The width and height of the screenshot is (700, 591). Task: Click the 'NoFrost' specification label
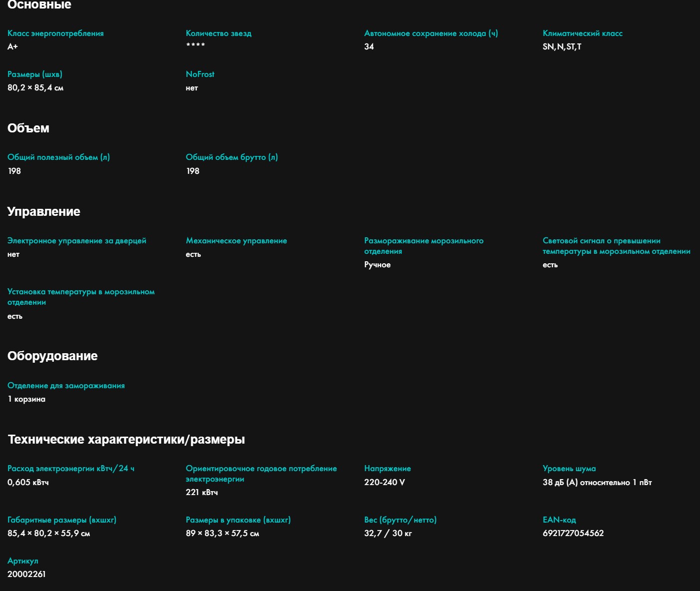coord(200,74)
